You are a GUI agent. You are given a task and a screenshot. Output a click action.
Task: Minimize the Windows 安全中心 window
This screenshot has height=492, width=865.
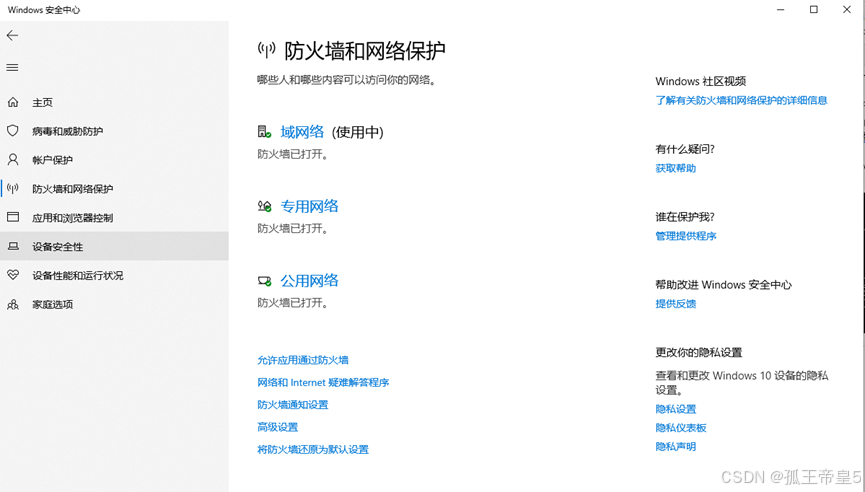coord(781,9)
